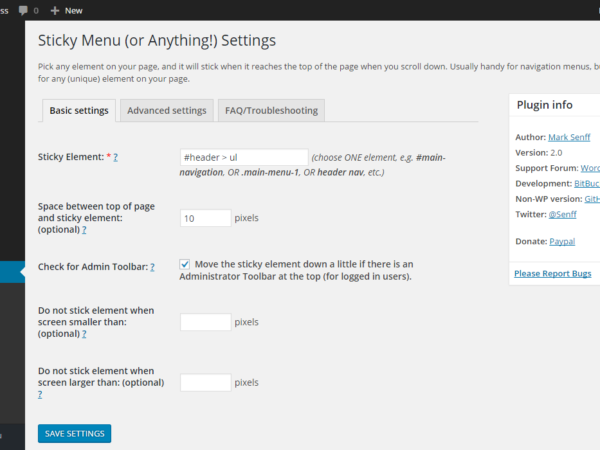Switch to the FAQ/Troubleshooting tab
This screenshot has height=450, width=600.
[x=270, y=110]
